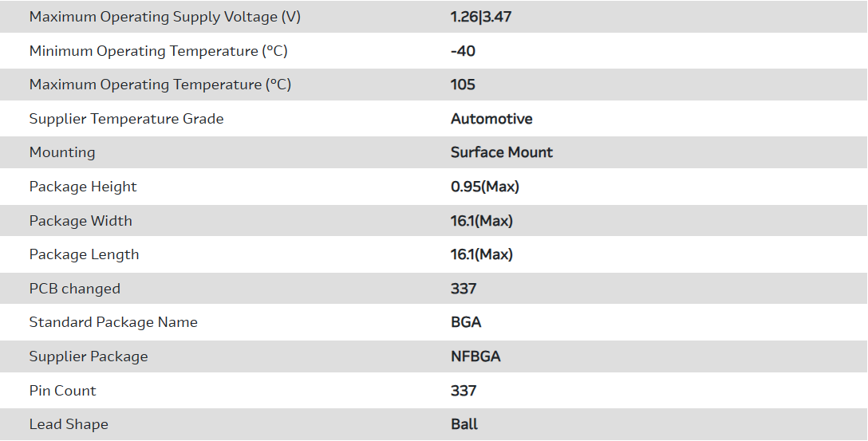Click the Standard Package Name label
Screen dimensions: 868x441
coord(113,322)
